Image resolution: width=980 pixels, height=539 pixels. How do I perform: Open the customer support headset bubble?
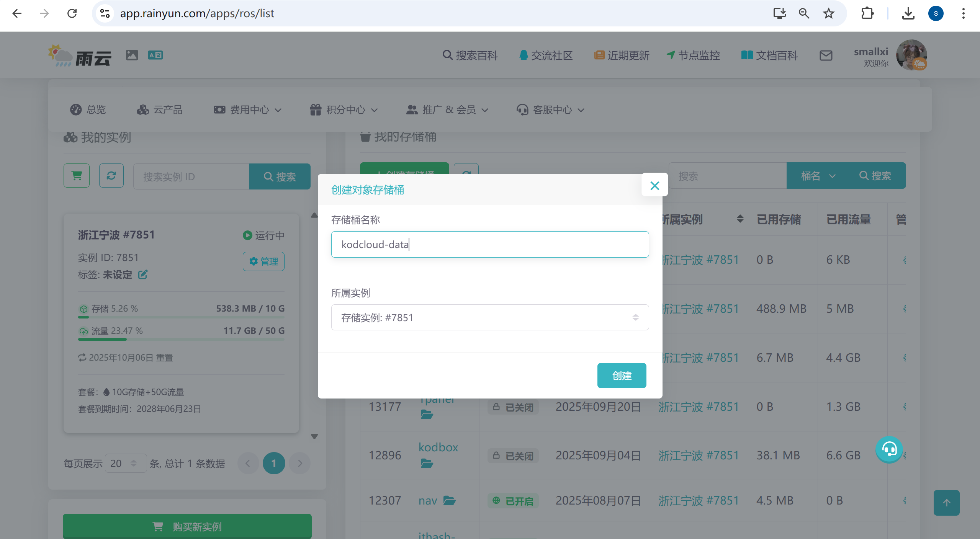[889, 449]
